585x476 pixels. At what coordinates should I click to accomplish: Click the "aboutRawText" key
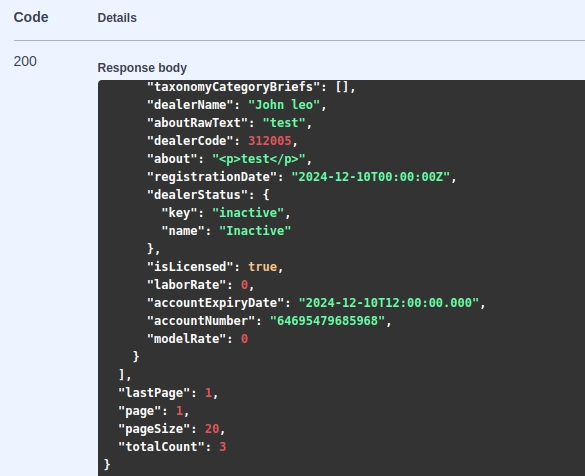[197, 123]
